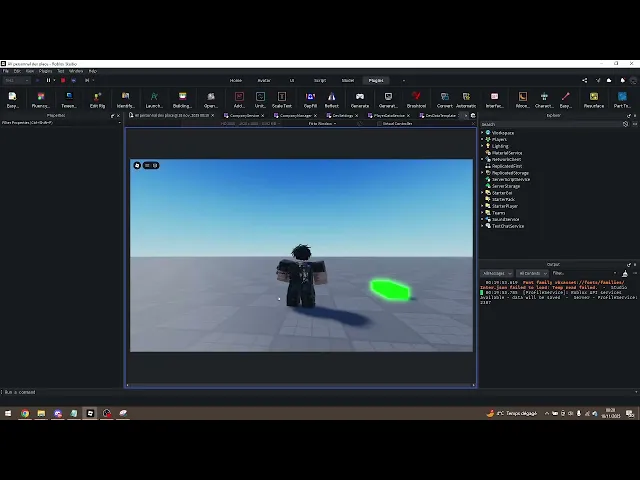Expand the Teams node
The width and height of the screenshot is (640, 480).
pos(482,213)
